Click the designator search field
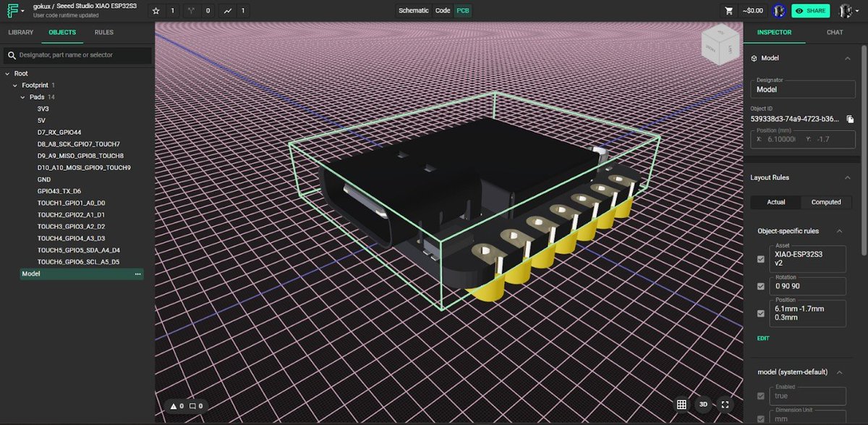Viewport: 868px width, 425px height. [x=72, y=55]
